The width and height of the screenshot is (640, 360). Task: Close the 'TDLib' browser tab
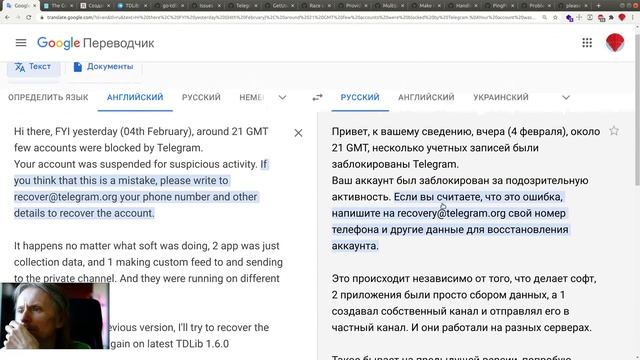pos(146,6)
